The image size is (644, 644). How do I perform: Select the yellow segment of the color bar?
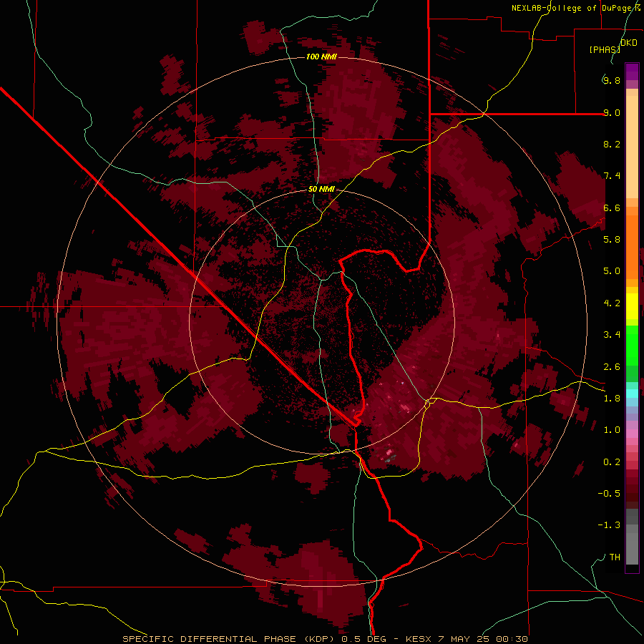pyautogui.click(x=632, y=306)
